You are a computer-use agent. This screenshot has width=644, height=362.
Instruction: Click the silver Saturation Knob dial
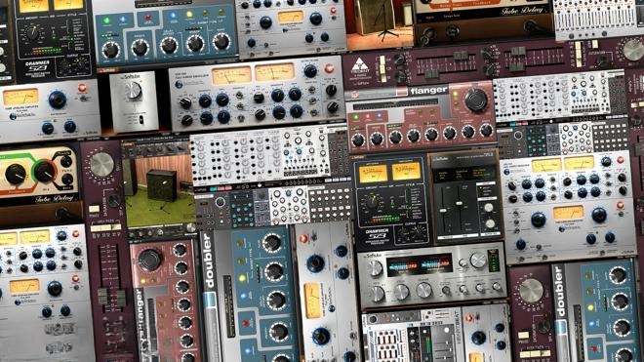click(x=133, y=91)
